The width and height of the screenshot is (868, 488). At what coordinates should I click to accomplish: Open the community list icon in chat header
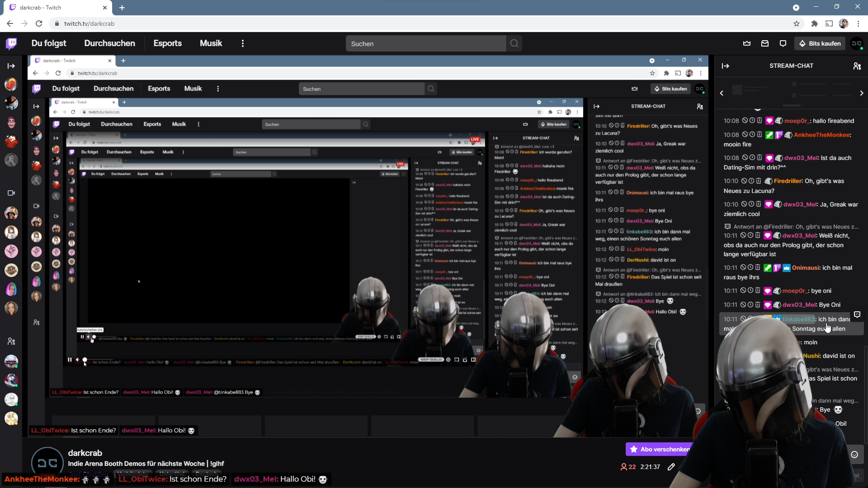pos(857,66)
